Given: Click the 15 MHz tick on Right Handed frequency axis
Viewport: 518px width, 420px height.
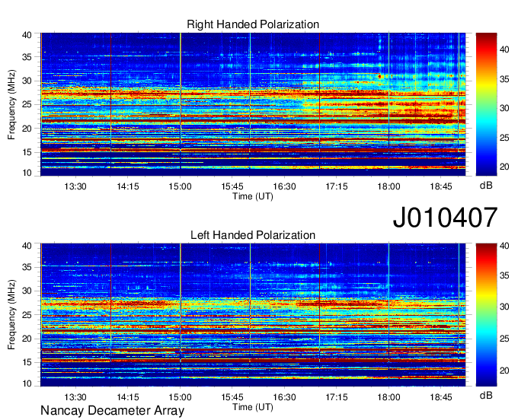Looking at the screenshot, I should (27, 152).
